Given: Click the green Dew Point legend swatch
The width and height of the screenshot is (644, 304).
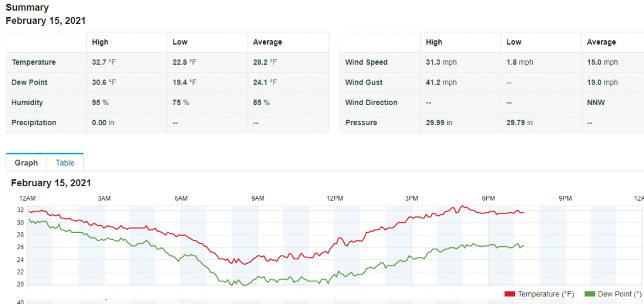Looking at the screenshot, I should [x=589, y=294].
